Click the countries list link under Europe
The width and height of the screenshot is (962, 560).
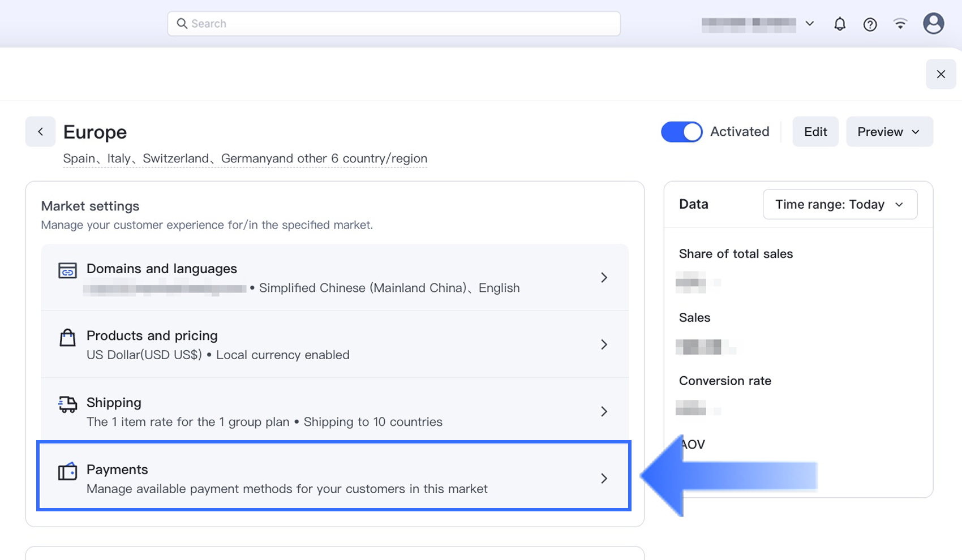245,158
